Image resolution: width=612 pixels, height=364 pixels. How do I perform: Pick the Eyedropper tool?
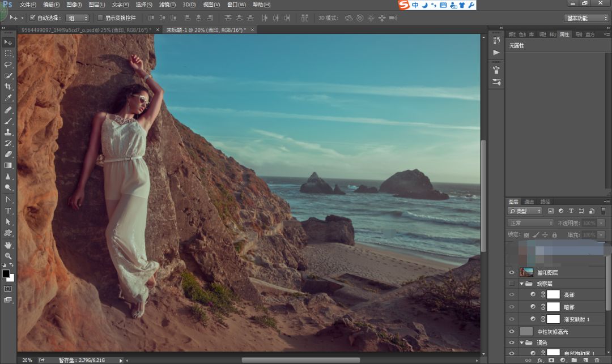[8, 98]
